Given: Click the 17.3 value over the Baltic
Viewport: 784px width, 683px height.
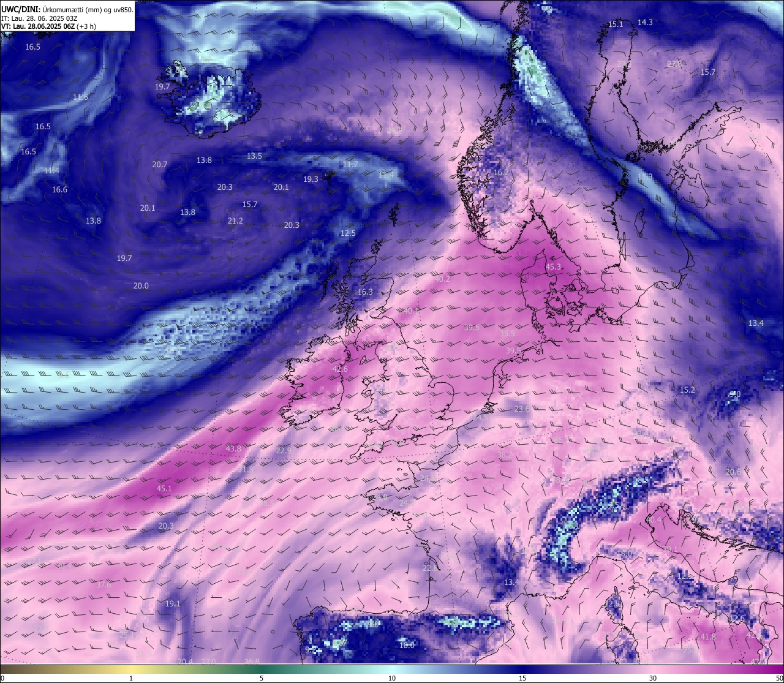Looking at the screenshot, I should coord(645,176).
